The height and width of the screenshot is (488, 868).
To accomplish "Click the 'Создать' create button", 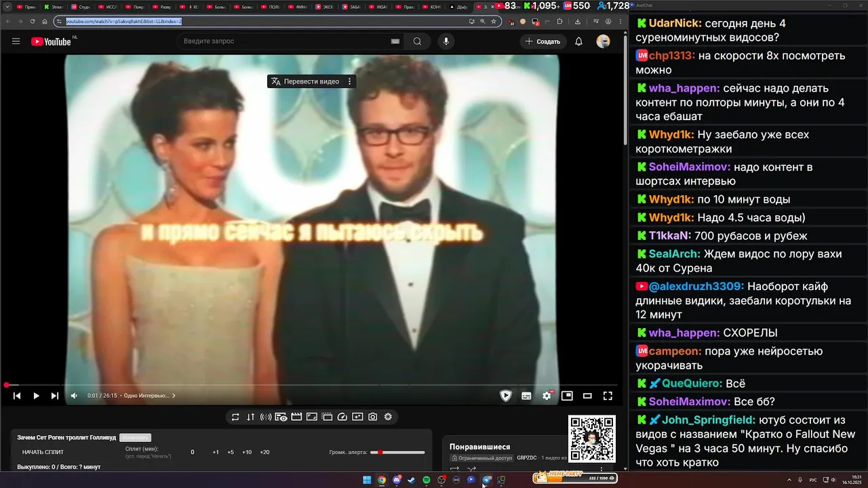I will (542, 41).
